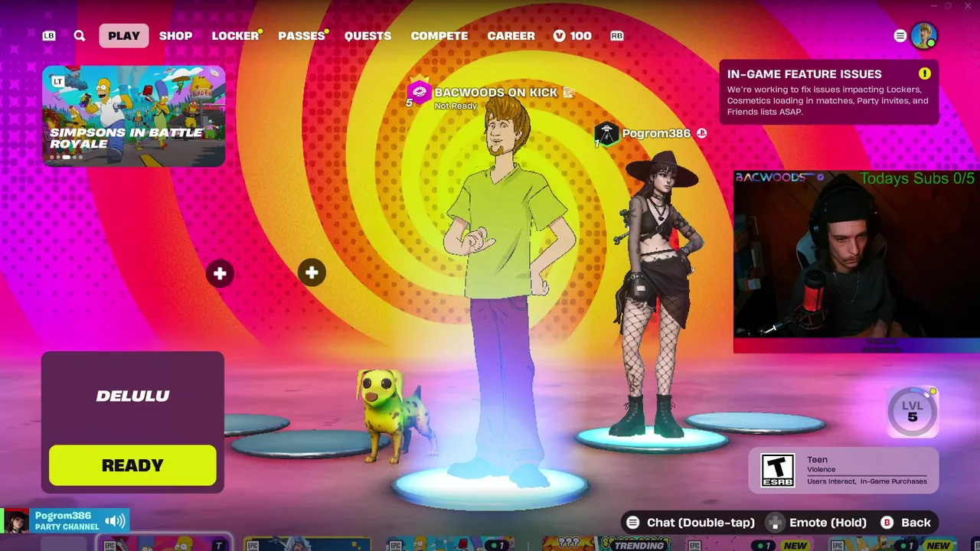Click the Emote d-pad icon

pos(776,523)
